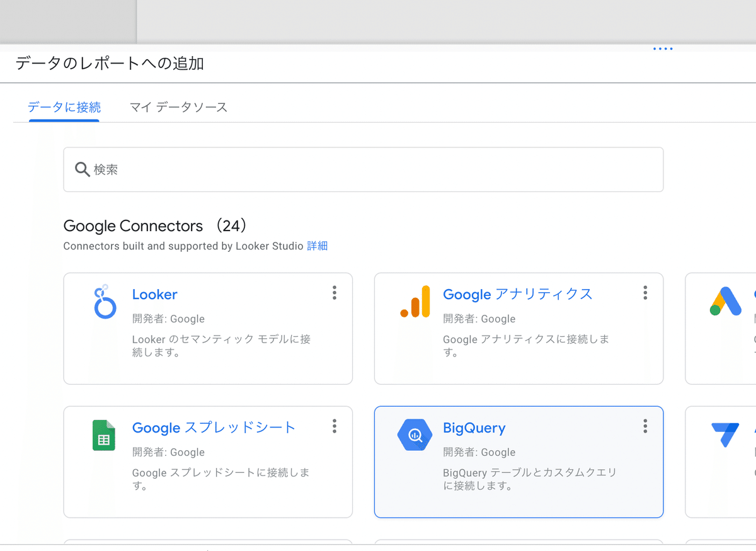Click the Looker のセマンティック モデル description text
Screen dimensions: 756x551
[221, 346]
